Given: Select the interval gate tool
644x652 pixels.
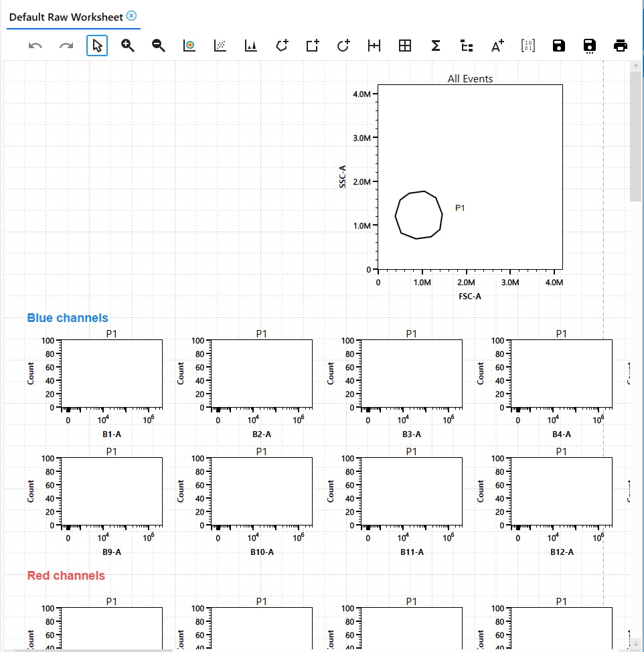Looking at the screenshot, I should click(374, 46).
